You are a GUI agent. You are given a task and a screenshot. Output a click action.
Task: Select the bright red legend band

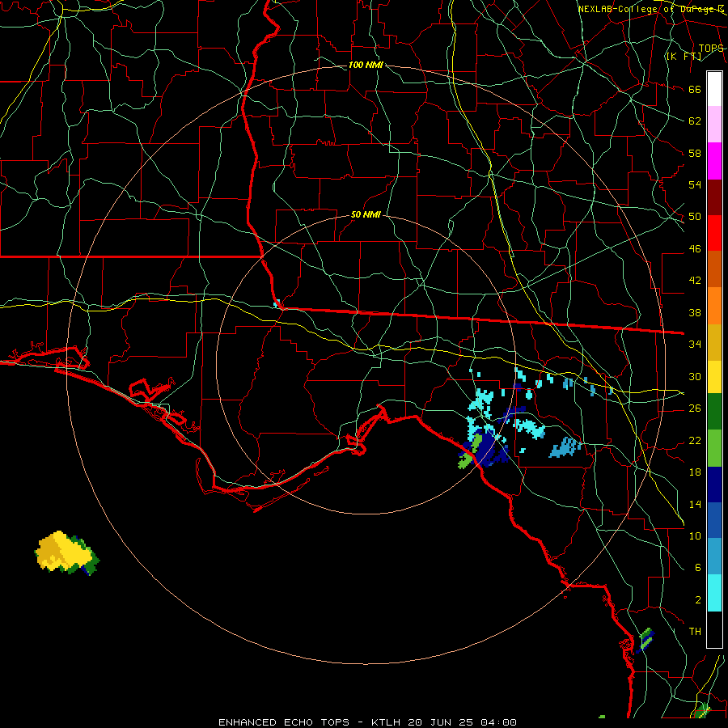click(x=714, y=233)
